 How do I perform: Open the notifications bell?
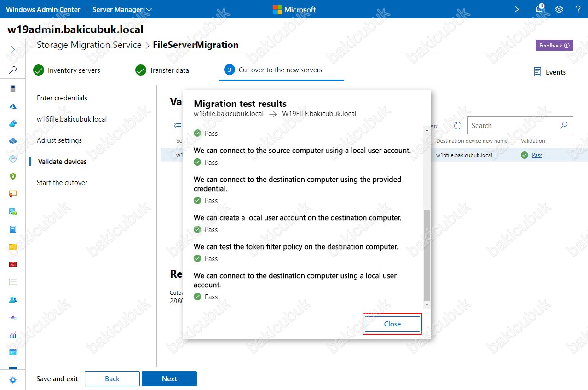(539, 9)
